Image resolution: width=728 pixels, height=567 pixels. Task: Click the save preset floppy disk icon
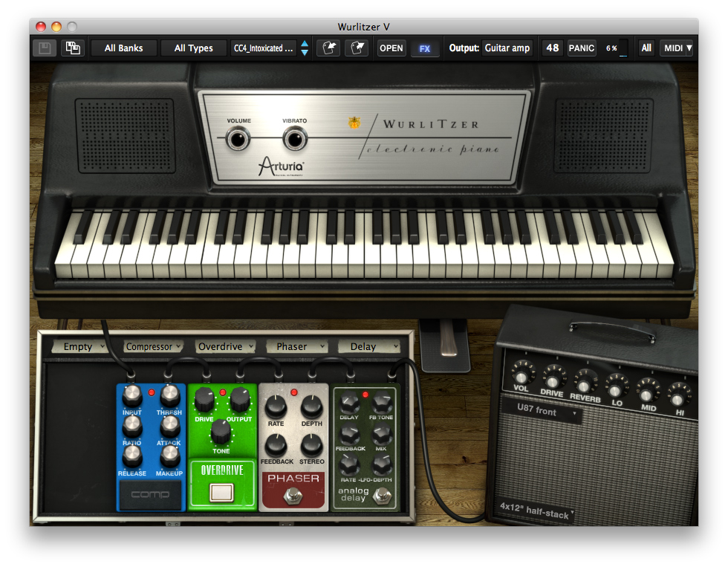45,48
